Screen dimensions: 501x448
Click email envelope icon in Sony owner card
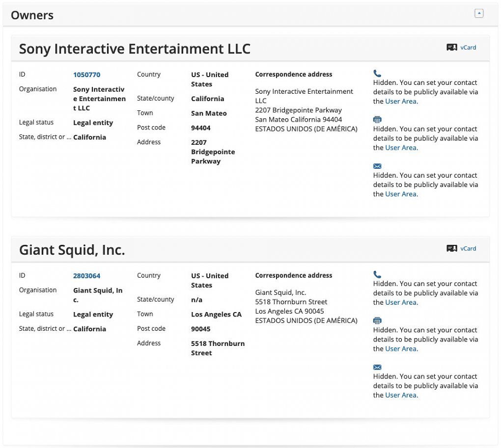(x=377, y=166)
